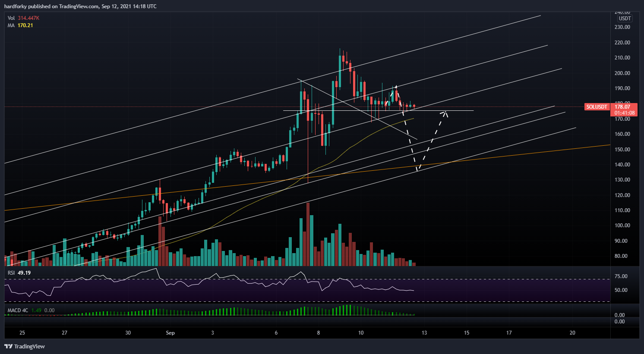Viewport: 644px width, 354px height.
Task: Click the 110.00 price axis label
Action: [x=622, y=210]
